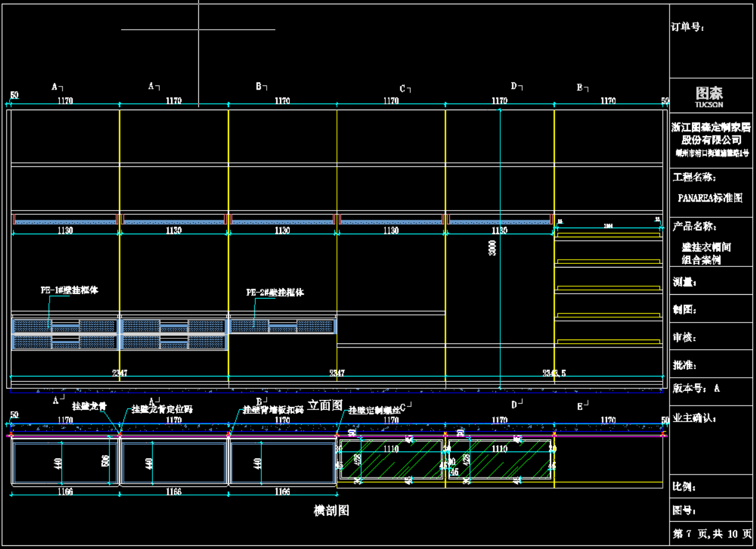Click the 订单号 order number field
Viewport: 756px width, 549px height.
[688, 27]
